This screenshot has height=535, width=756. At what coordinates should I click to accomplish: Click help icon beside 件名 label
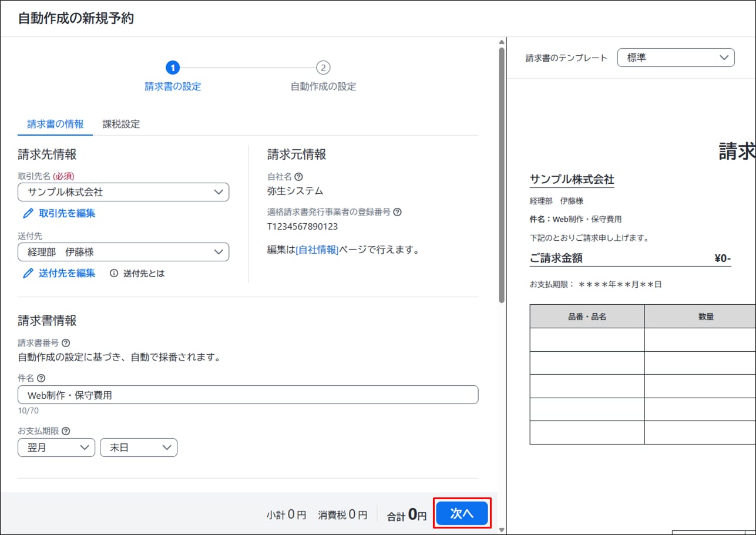point(41,378)
